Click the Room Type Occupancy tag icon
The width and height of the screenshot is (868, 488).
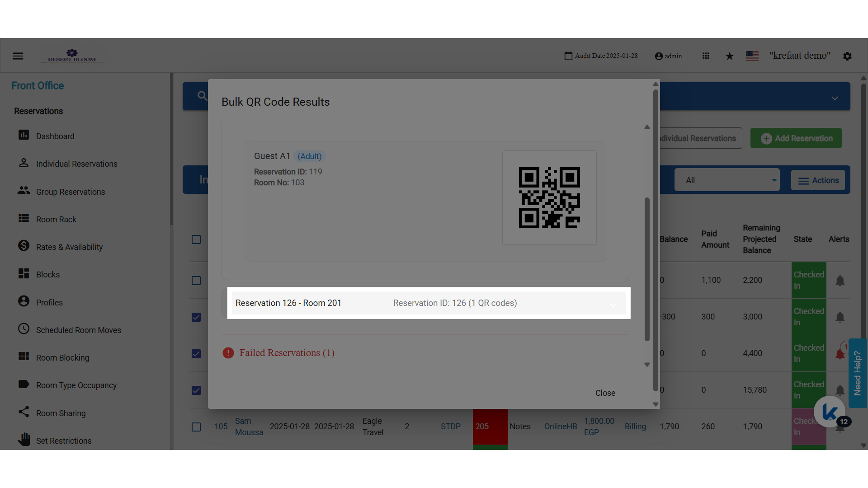pyautogui.click(x=24, y=384)
